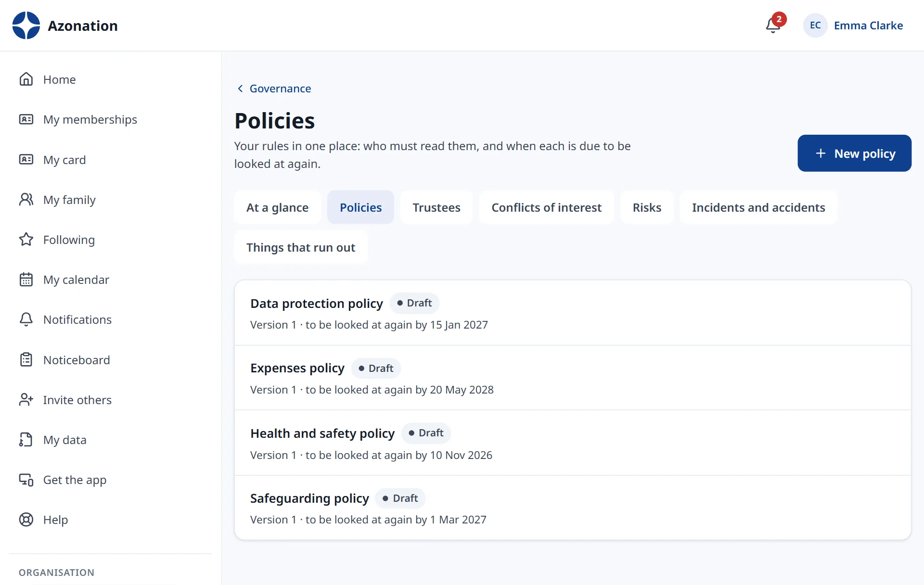Open the Expenses policy entry
The height and width of the screenshot is (585, 924).
coord(573,378)
